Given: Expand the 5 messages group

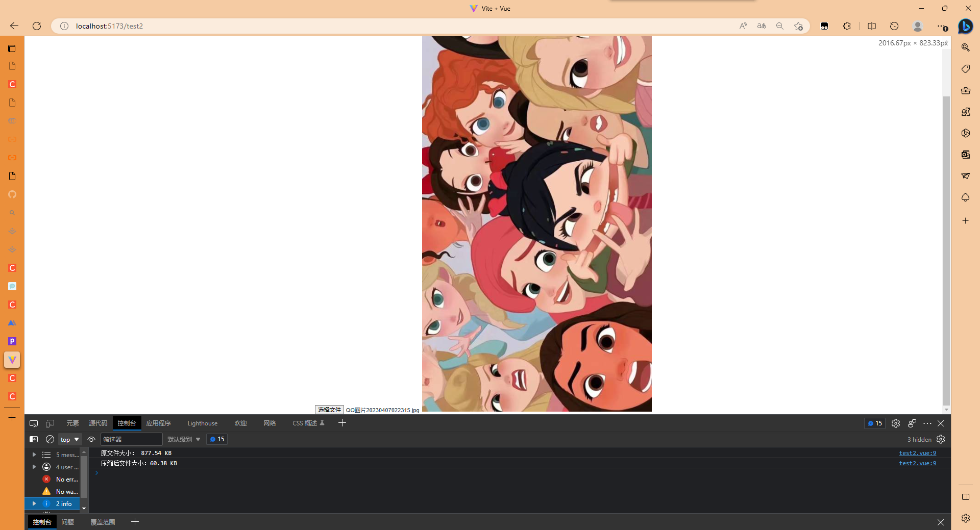Looking at the screenshot, I should (34, 455).
